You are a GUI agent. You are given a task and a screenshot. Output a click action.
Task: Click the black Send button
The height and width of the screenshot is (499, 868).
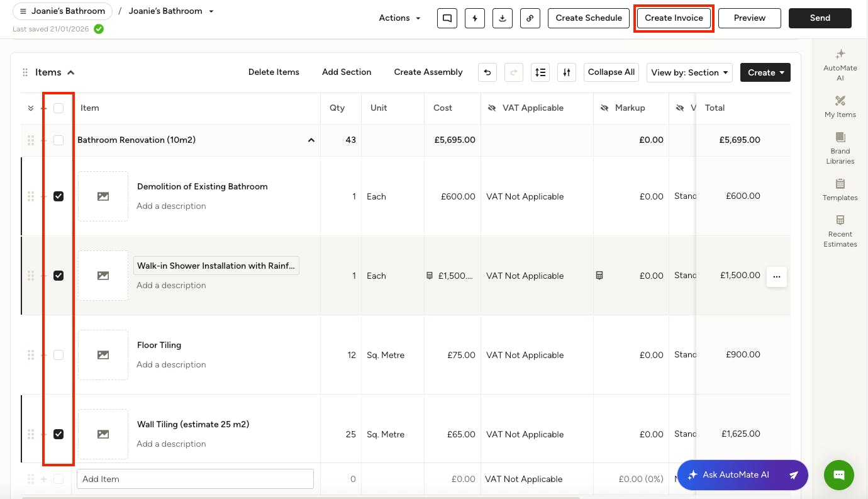pos(820,18)
